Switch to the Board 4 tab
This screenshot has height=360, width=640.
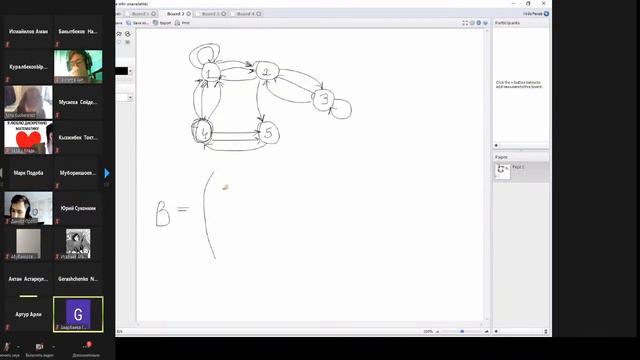point(246,14)
